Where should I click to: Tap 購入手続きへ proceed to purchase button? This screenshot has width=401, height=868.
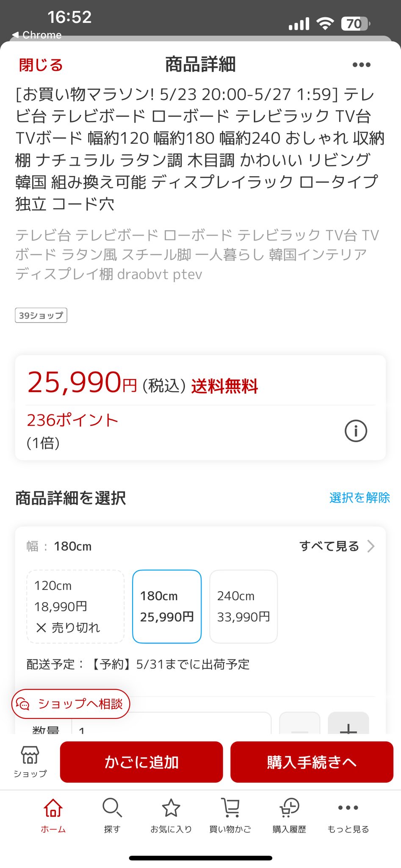[x=312, y=762]
